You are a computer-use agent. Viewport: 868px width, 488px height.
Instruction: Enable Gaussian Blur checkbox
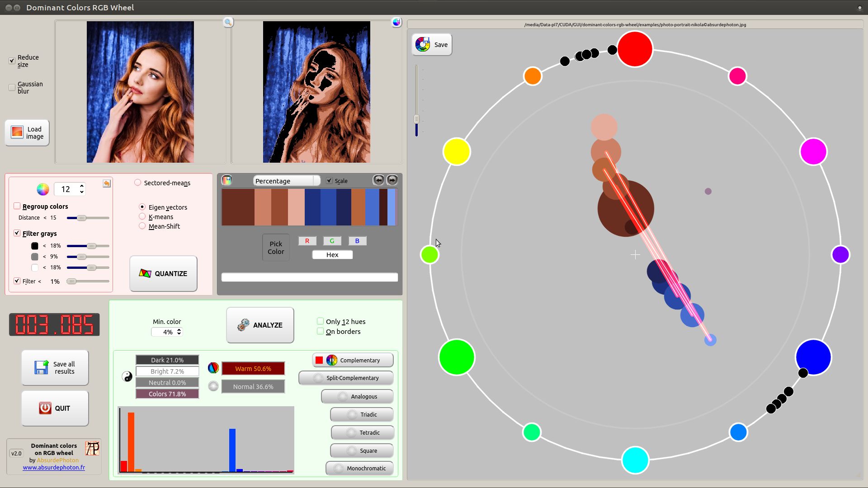(11, 87)
